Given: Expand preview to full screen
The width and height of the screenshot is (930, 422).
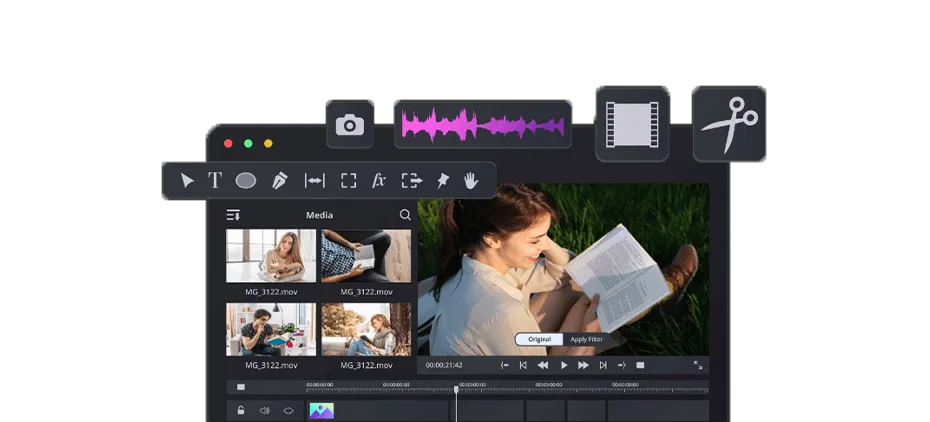Looking at the screenshot, I should click(x=698, y=365).
